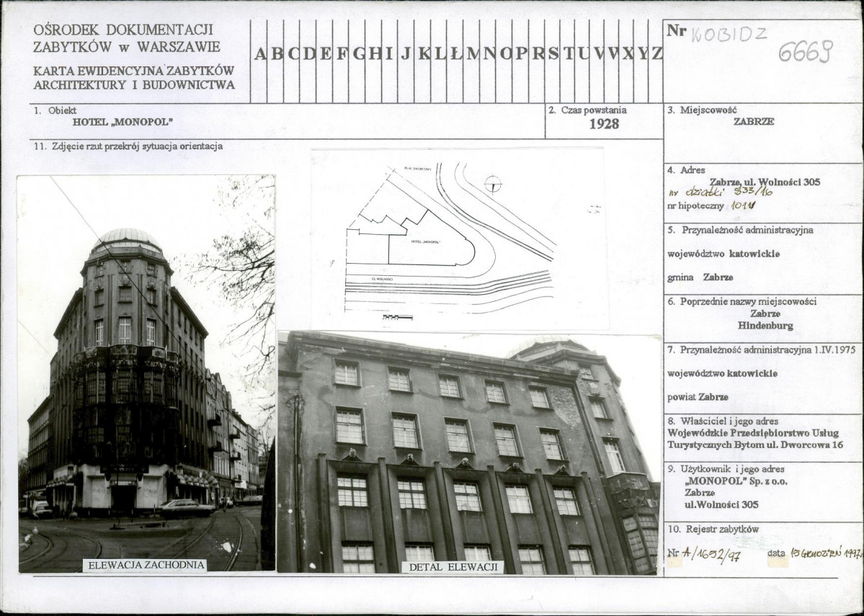
Task: Click the scale bar below the site plan
Action: coord(397,317)
